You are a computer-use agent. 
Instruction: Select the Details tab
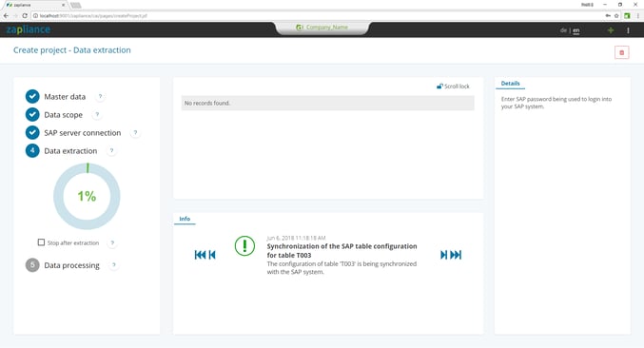tap(510, 84)
